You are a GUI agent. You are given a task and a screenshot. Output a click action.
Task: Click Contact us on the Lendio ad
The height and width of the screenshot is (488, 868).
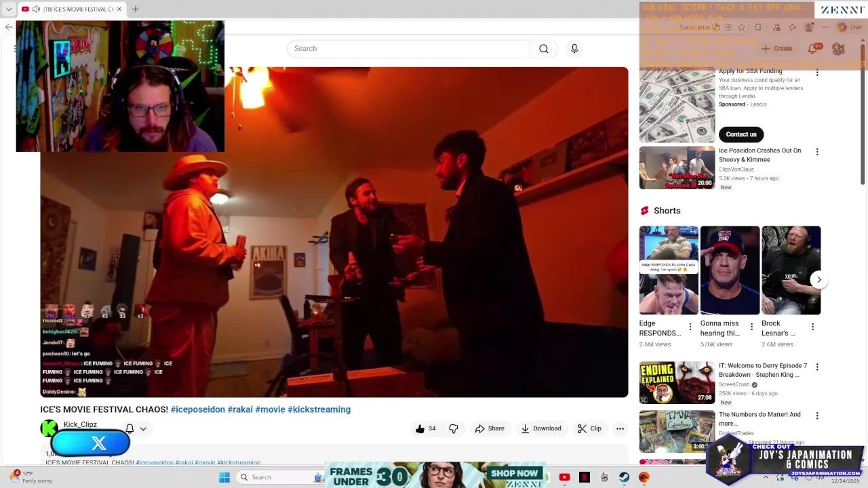click(x=741, y=134)
